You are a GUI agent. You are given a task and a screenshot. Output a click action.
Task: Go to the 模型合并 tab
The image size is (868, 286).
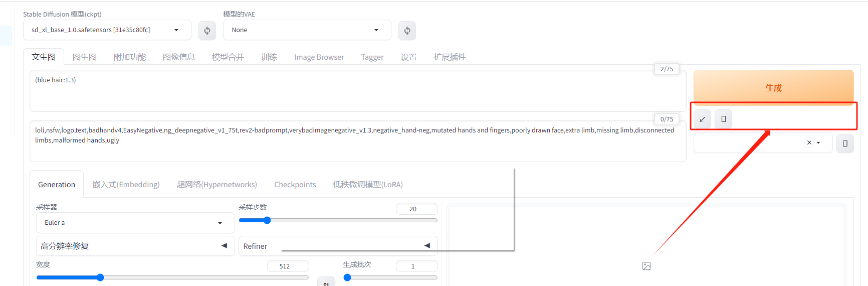[x=228, y=57]
